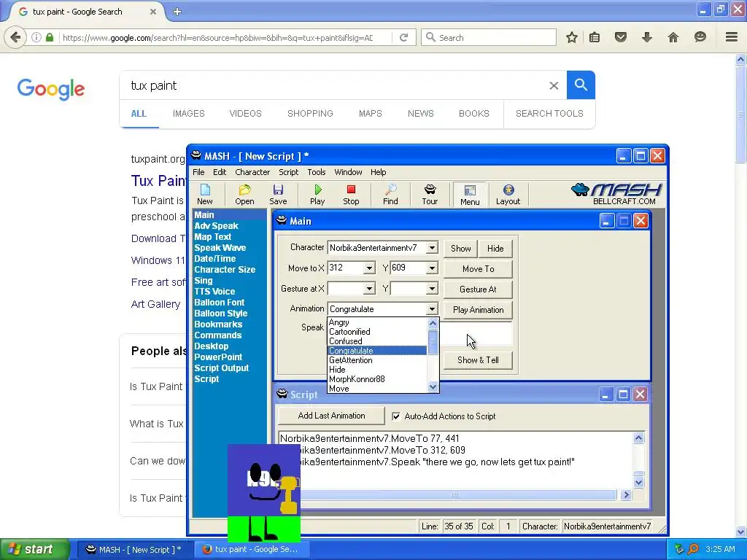Click the blue Google search magnifier button
The height and width of the screenshot is (560, 747).
click(581, 85)
